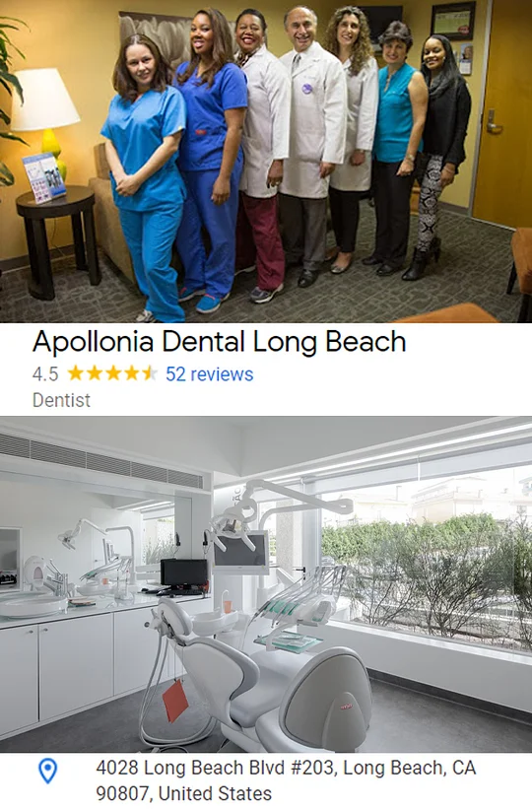The width and height of the screenshot is (532, 809).
Task: Open the dental operatory room photo
Action: (266, 584)
